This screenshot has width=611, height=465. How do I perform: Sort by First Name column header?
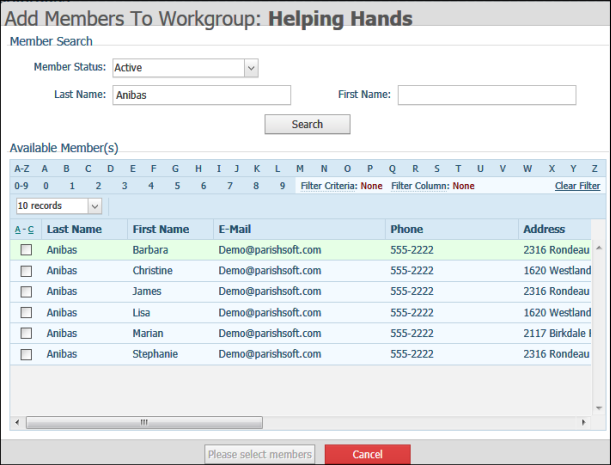coord(161,229)
